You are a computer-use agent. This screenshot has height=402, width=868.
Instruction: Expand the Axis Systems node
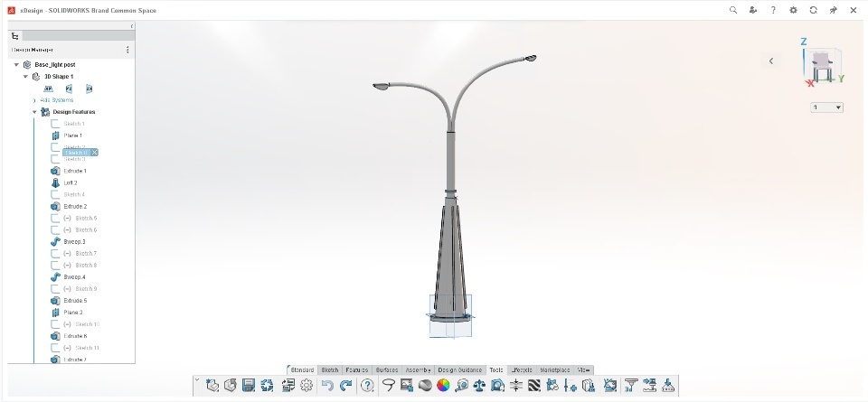[34, 100]
